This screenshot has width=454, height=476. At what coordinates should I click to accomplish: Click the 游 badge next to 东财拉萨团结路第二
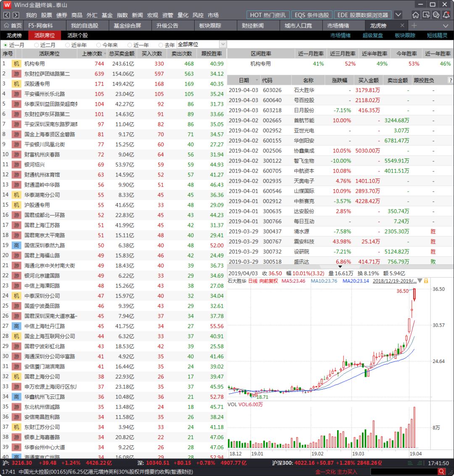pos(16,74)
